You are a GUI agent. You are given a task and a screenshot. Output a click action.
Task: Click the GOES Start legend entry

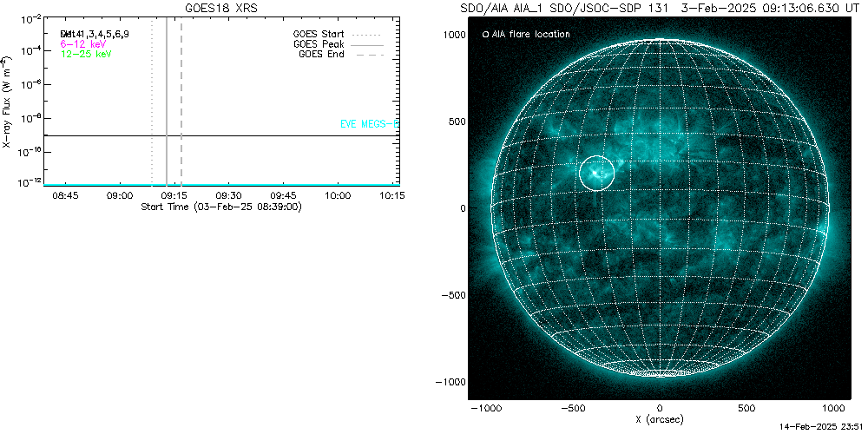pos(339,34)
